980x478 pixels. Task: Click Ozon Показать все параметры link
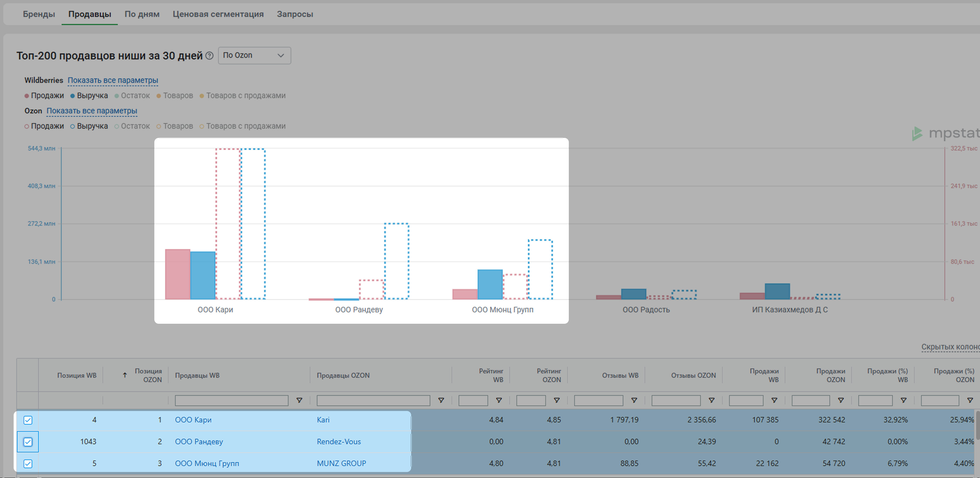(92, 111)
